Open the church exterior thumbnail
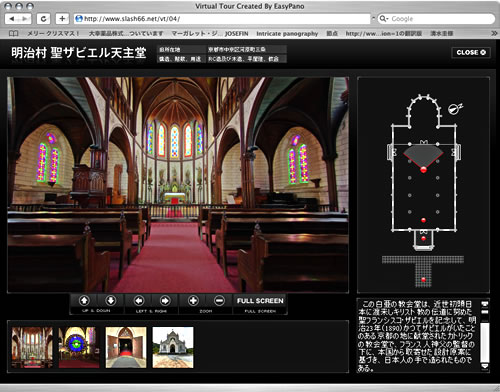This screenshot has height=392, width=500. click(173, 347)
